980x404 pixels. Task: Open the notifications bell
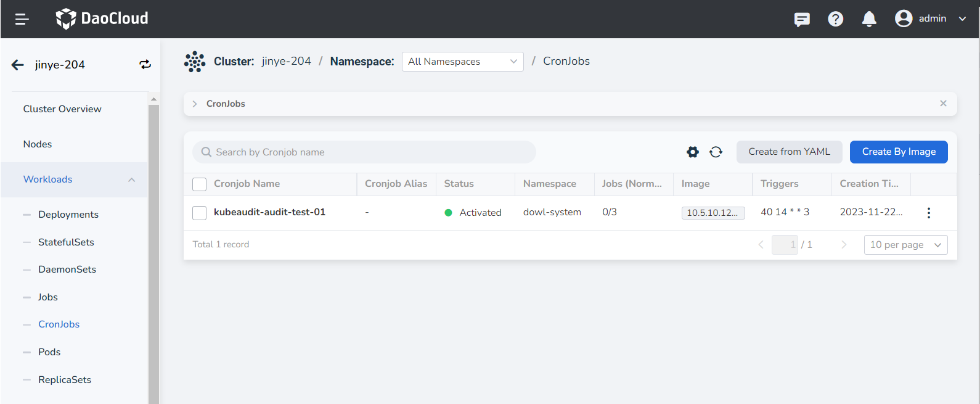pos(869,19)
